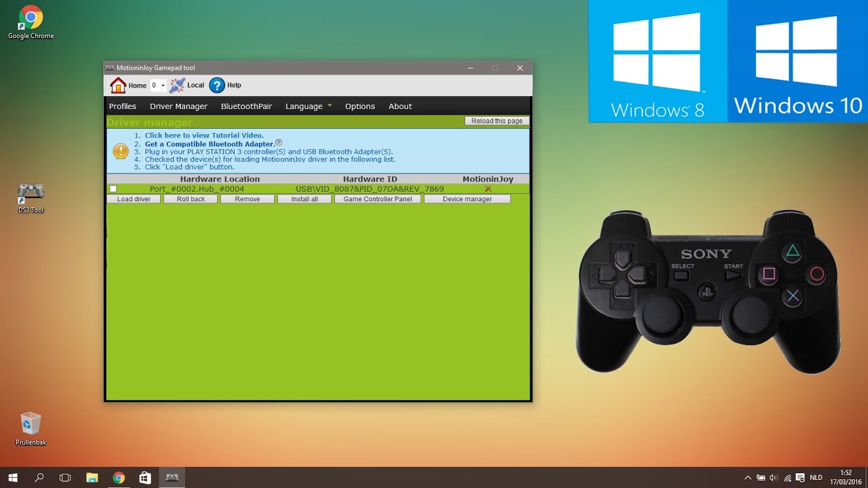Click the MotioninJoy column header

488,180
